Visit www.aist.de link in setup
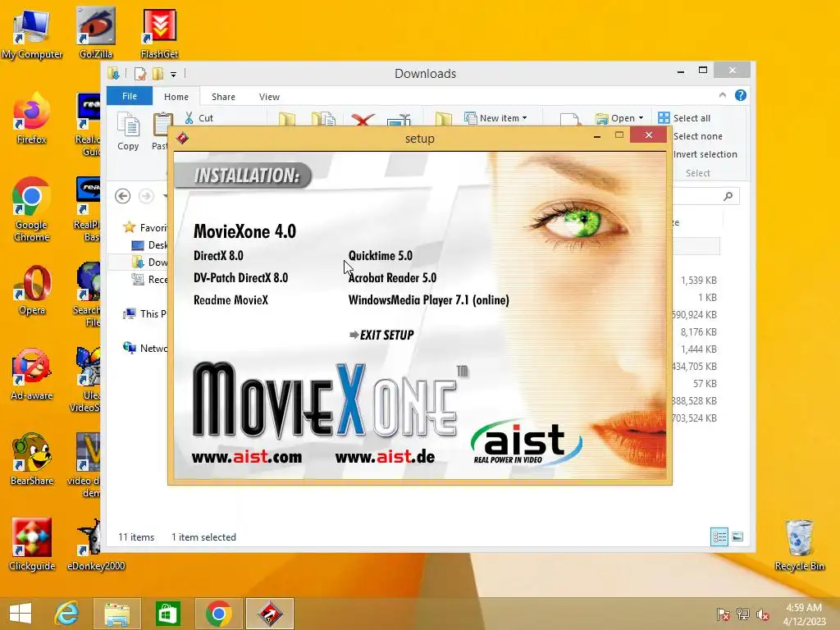 point(385,457)
